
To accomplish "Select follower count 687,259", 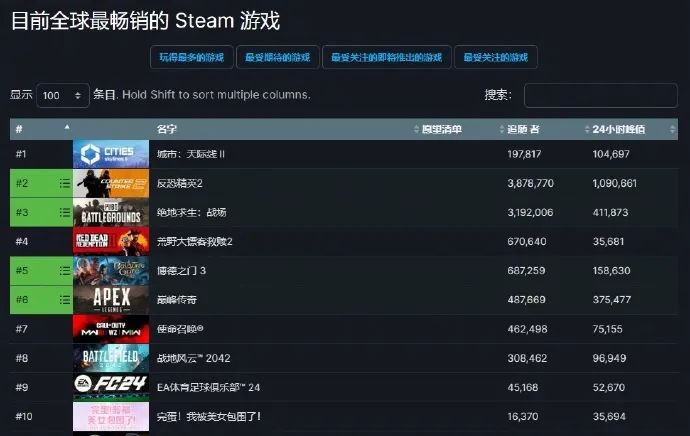I will [526, 271].
